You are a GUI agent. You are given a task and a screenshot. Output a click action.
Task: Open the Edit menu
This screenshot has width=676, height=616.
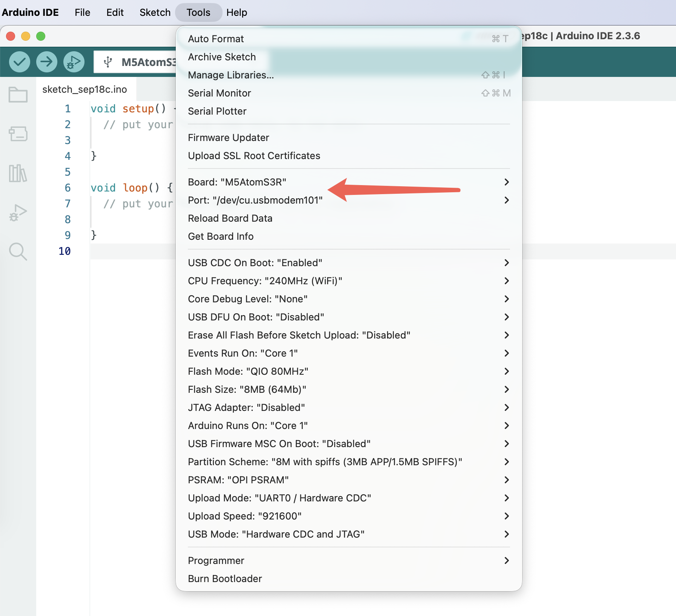[x=115, y=12]
